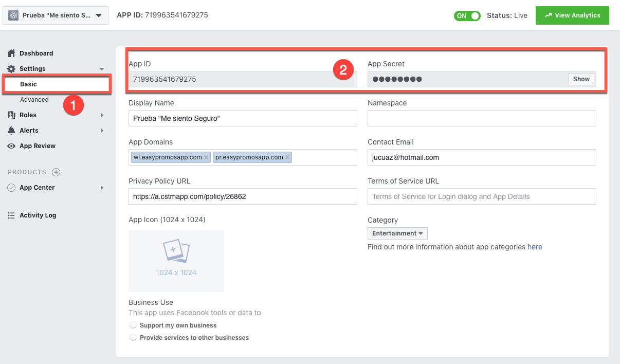Image resolution: width=620 pixels, height=364 pixels.
Task: Remove the wl.easypromosapp.com domain tag
Action: 207,157
